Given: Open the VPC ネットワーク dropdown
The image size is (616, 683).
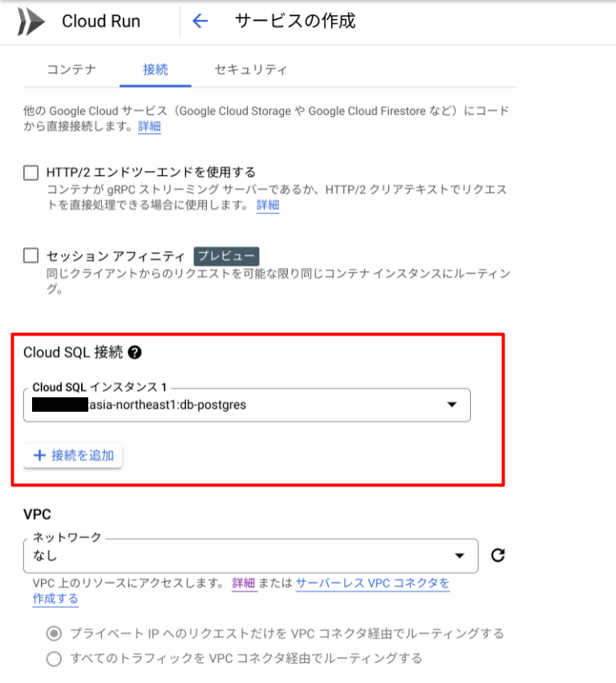Looking at the screenshot, I should (251, 556).
